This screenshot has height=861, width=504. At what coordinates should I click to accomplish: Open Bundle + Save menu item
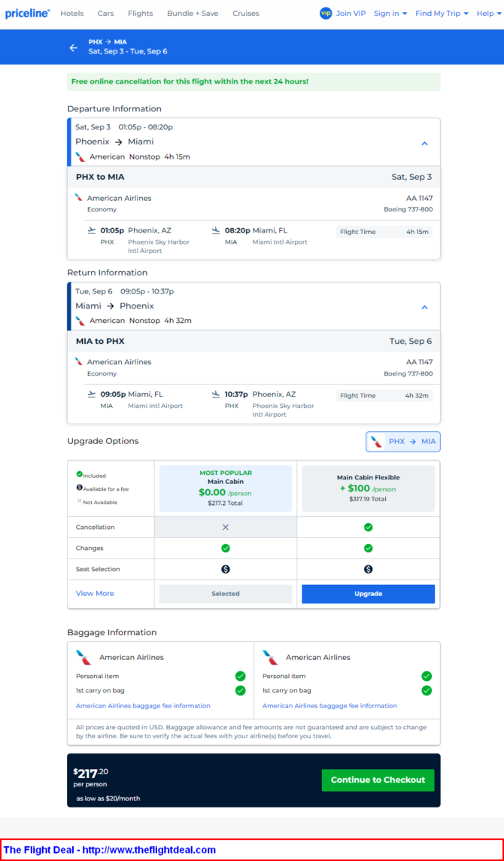tap(193, 14)
